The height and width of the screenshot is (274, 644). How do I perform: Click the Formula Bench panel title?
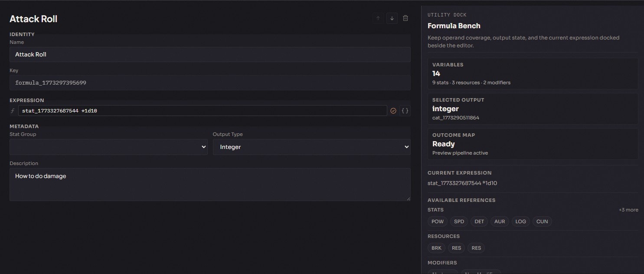click(x=454, y=26)
